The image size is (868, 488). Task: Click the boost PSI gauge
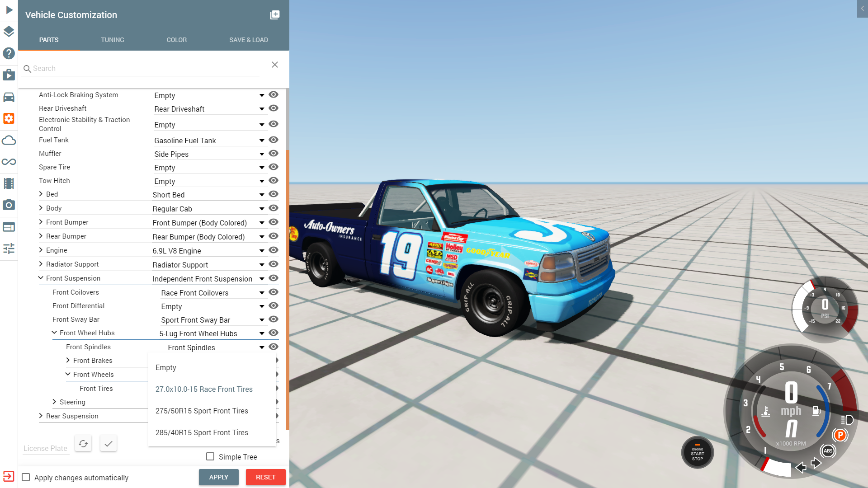tap(825, 310)
